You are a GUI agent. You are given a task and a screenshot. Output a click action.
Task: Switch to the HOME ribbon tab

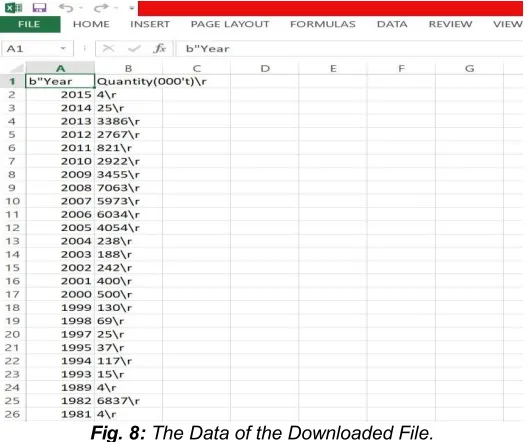click(x=91, y=24)
